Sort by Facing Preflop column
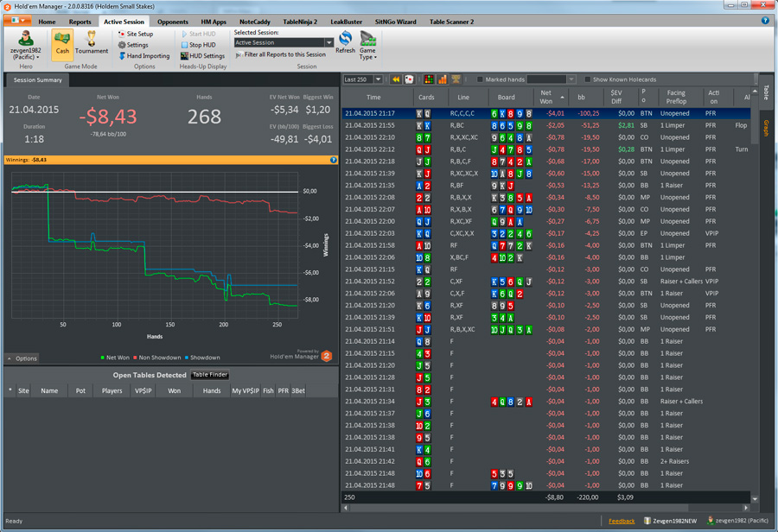Viewport: 778px width, 532px height. click(676, 98)
